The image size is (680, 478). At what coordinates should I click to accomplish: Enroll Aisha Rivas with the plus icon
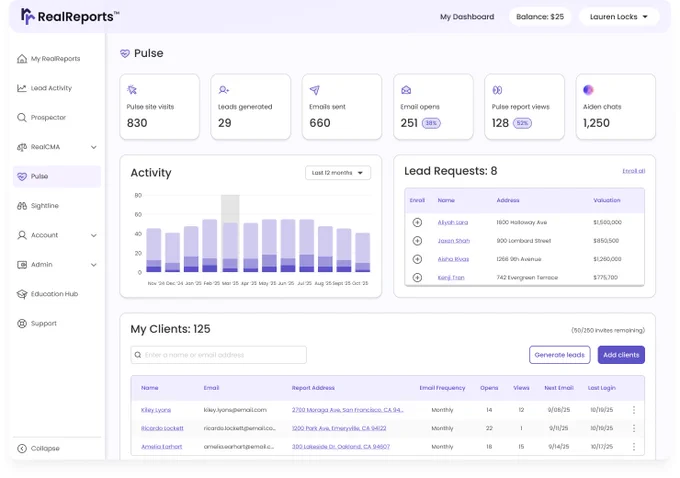coord(417,259)
